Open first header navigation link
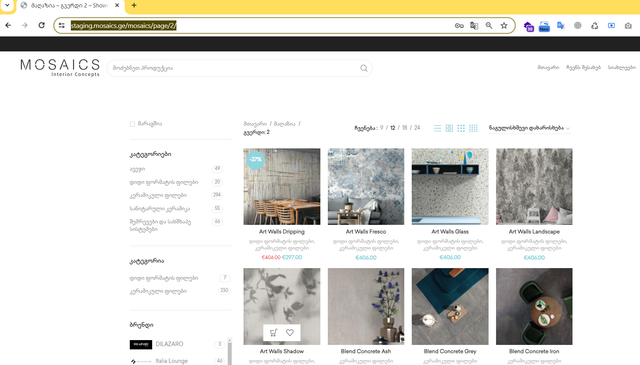Image resolution: width=640 pixels, height=365 pixels. 548,67
